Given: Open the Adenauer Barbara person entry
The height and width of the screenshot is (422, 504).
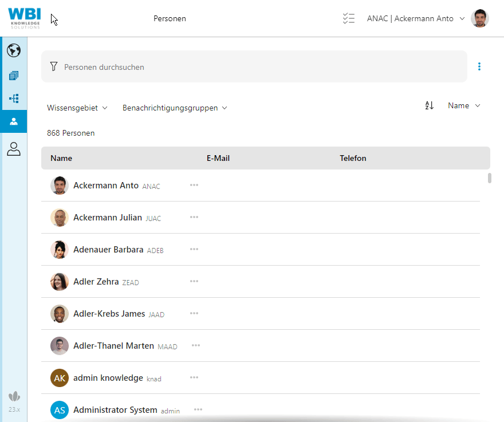Looking at the screenshot, I should [108, 250].
